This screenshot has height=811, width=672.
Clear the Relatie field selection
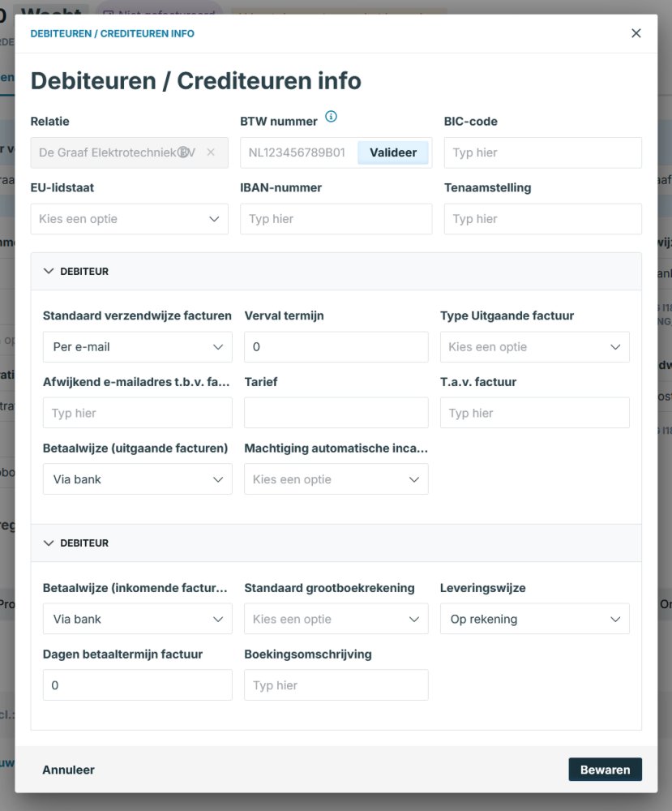(211, 152)
